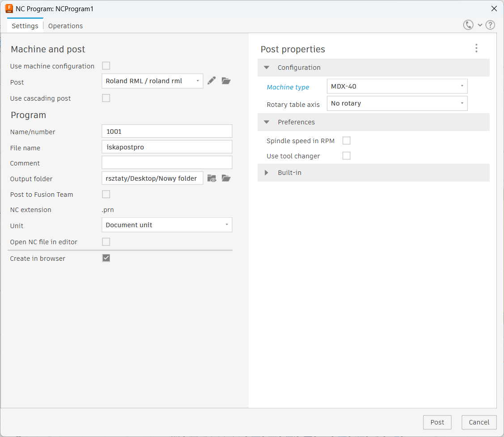
Task: Click the Rotary table axis label
Action: coord(293,105)
